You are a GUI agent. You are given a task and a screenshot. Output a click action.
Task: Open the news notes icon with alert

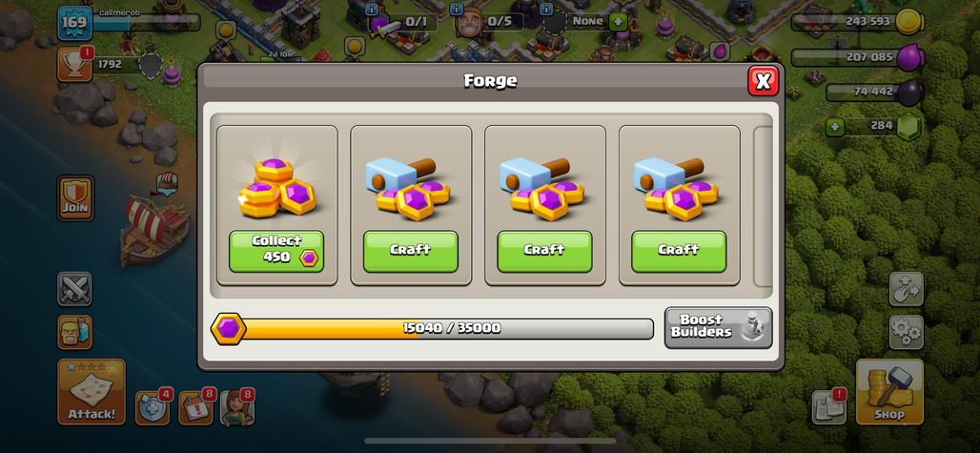click(829, 406)
